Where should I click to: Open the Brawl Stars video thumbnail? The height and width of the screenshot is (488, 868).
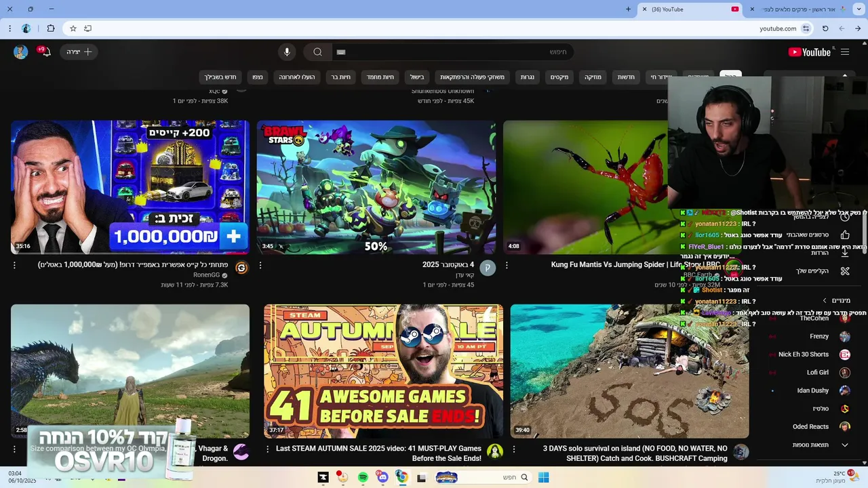(376, 187)
